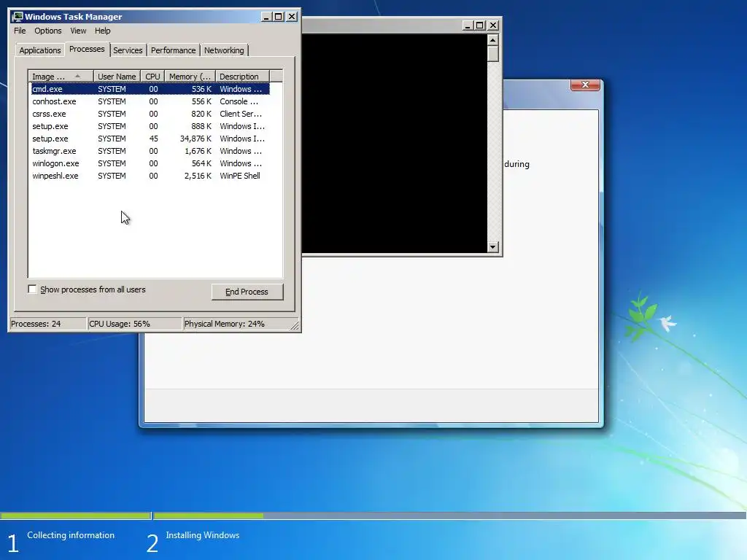Sort by Memory column header
747x560 pixels.
[190, 76]
